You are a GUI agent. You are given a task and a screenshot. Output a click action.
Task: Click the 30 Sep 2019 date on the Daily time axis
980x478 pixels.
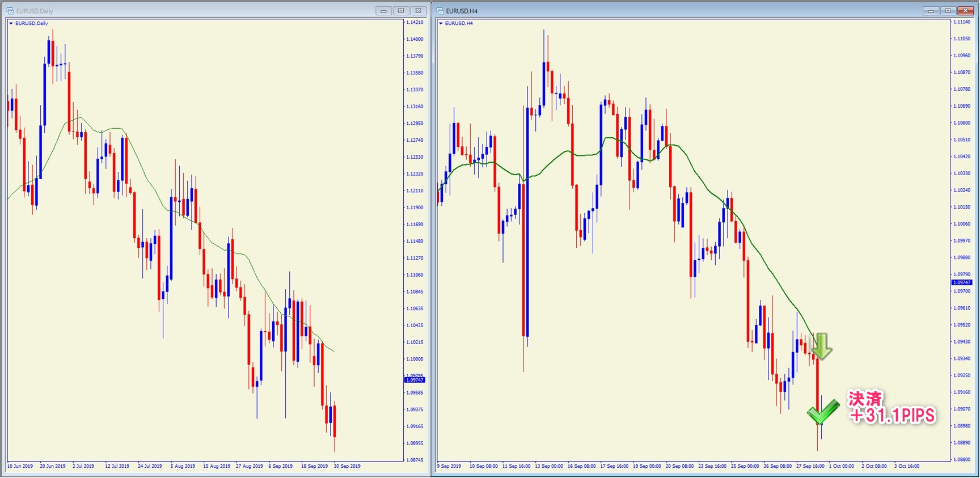(x=347, y=466)
